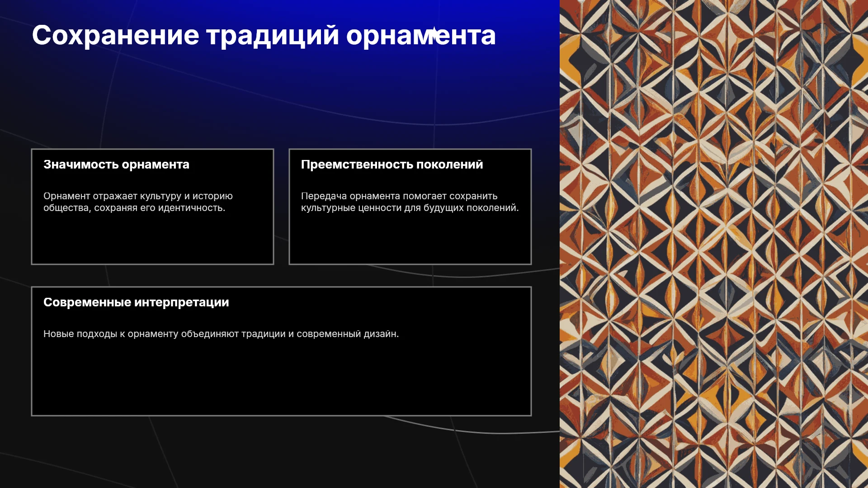This screenshot has width=868, height=488.
Task: Click the gap between the two top cards
Action: [281, 206]
